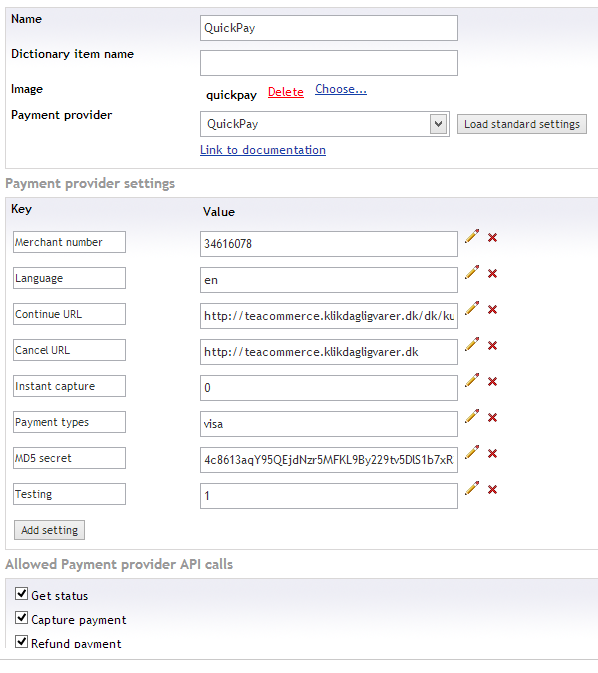
Task: Click the Add setting button
Action: [x=49, y=530]
